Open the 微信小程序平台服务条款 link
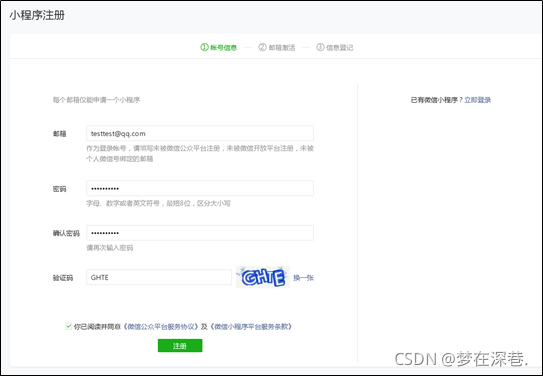The image size is (543, 376). [251, 326]
